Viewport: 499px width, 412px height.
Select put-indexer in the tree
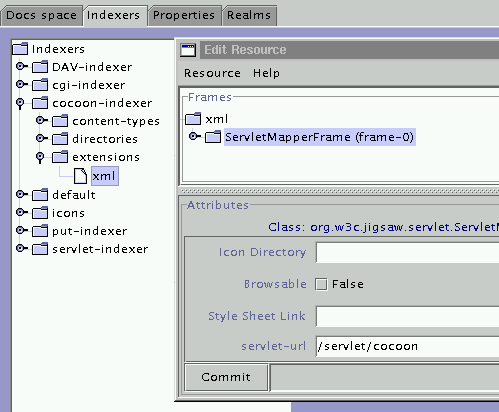point(90,231)
